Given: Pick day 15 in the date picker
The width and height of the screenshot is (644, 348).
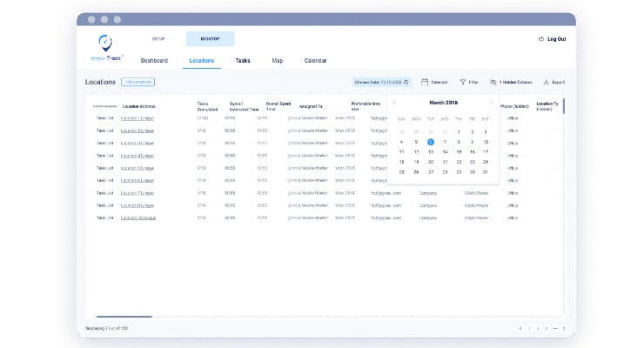Looking at the screenshot, I should [459, 152].
